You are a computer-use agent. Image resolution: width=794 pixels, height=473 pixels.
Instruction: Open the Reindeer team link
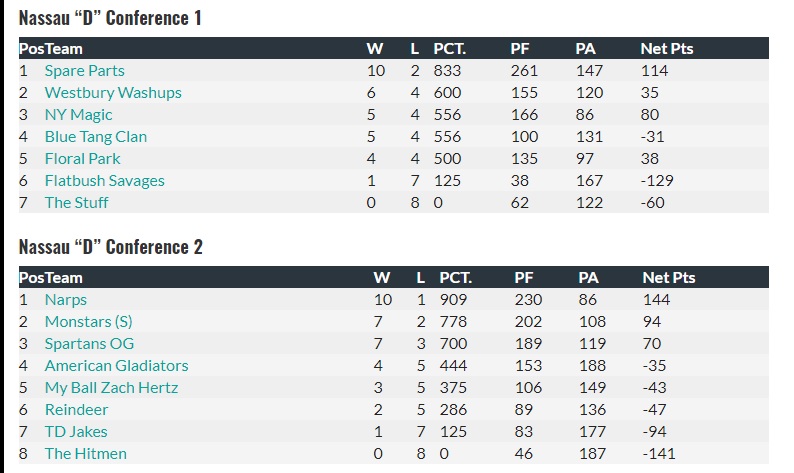76,410
